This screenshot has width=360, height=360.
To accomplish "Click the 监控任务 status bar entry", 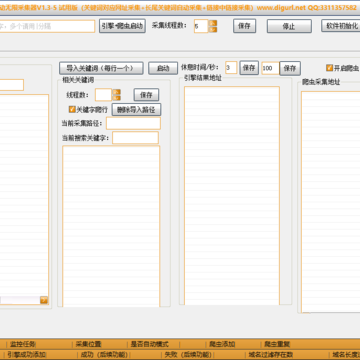I will pos(23,344).
